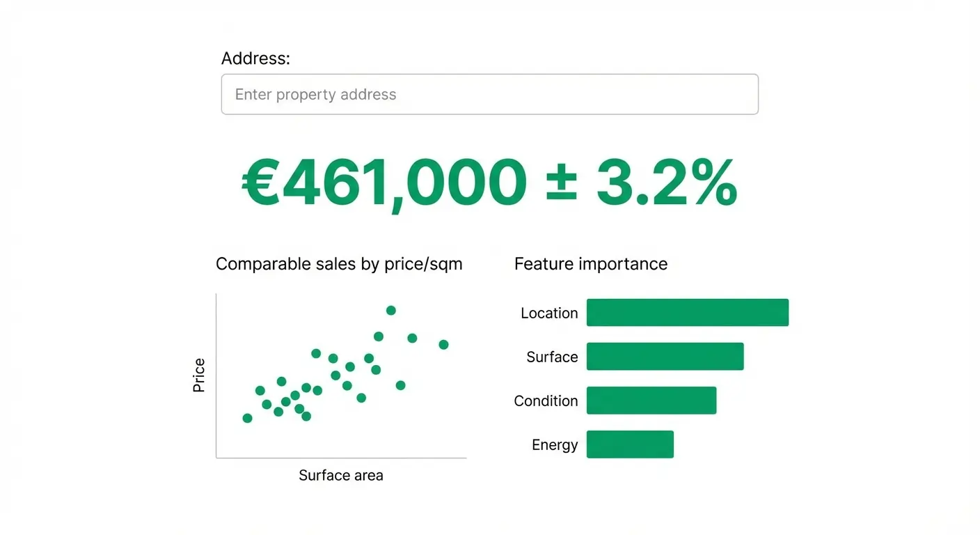The image size is (980, 535).
Task: Click the €461,000 estimated price value
Action: (384, 183)
